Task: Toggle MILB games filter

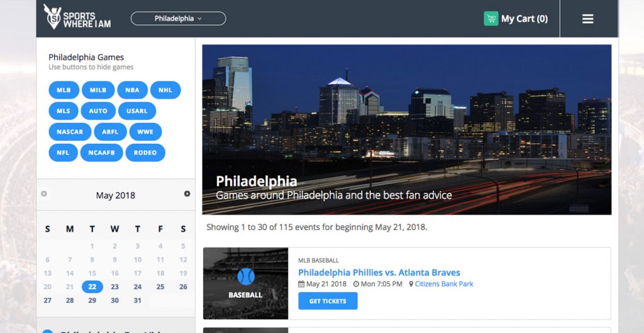Action: click(x=98, y=90)
